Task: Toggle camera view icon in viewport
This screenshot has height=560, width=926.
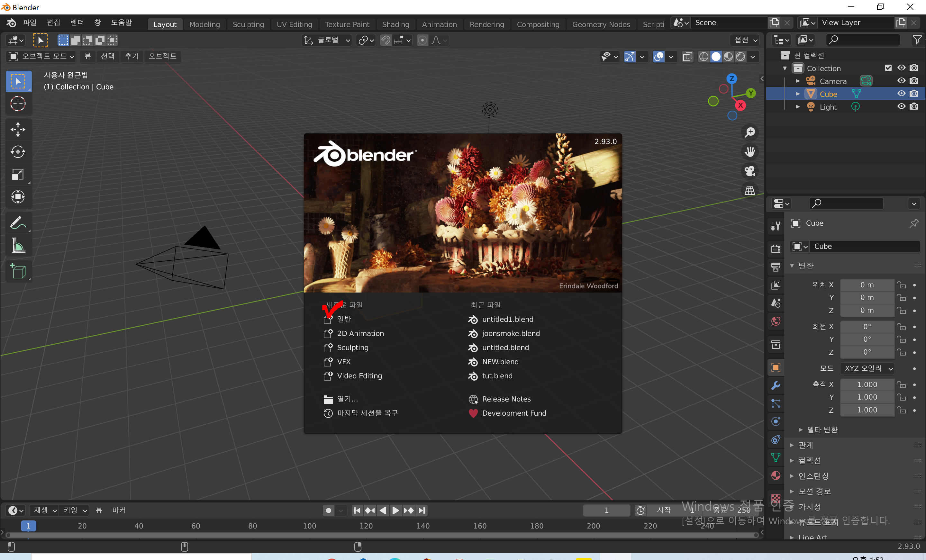Action: [750, 171]
